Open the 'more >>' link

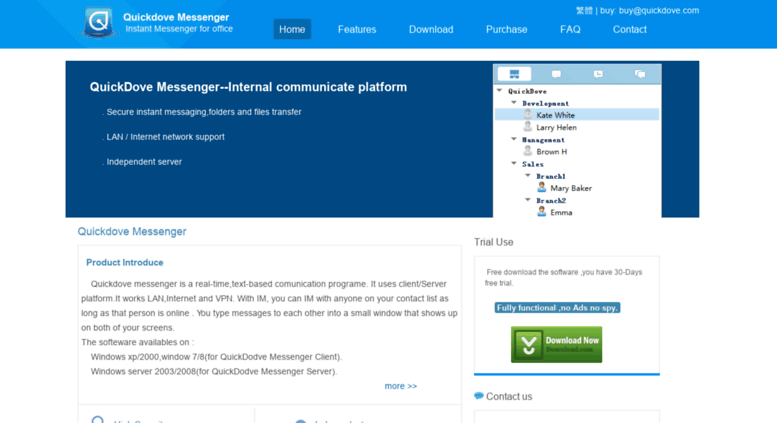[x=400, y=386]
